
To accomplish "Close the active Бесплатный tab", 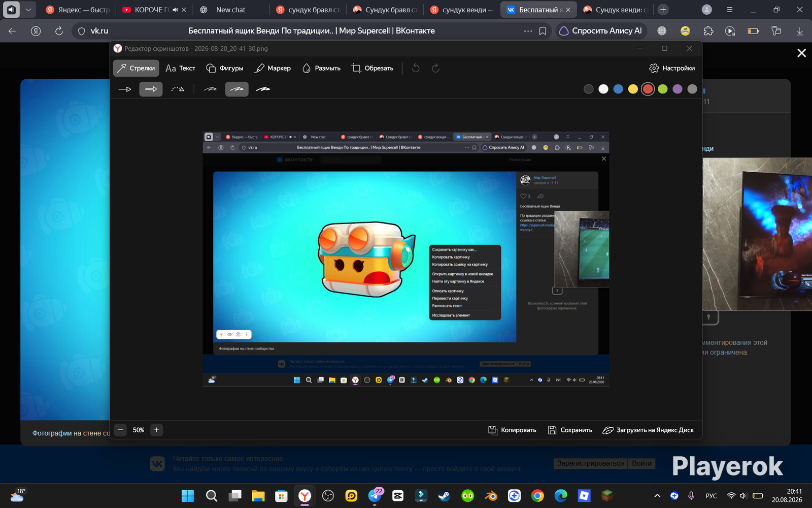I will (x=568, y=10).
